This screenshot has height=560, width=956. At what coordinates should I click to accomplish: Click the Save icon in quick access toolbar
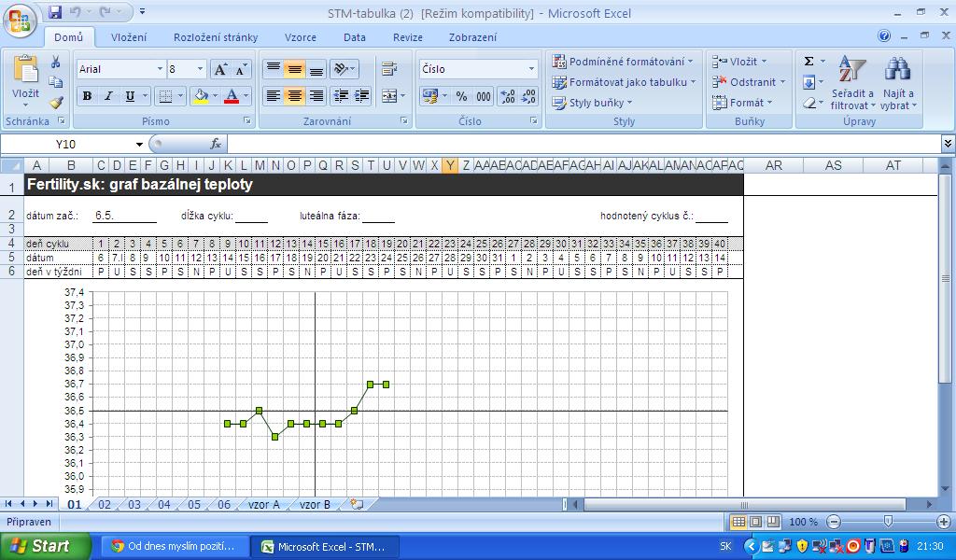point(55,13)
